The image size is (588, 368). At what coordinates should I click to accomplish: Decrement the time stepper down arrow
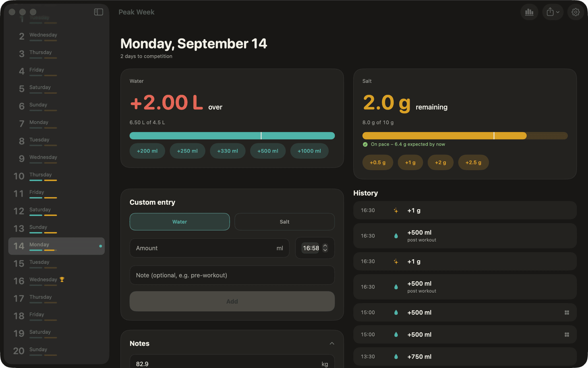click(x=325, y=250)
